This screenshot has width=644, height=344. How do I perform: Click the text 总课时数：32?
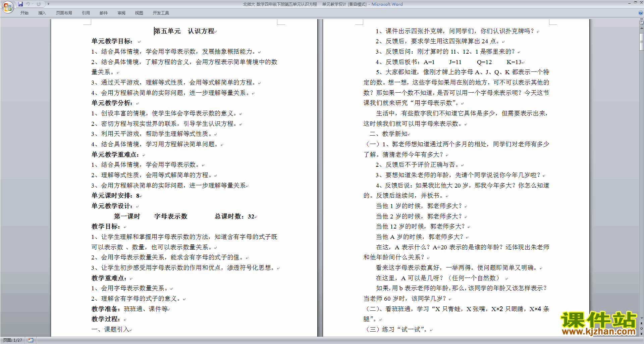(234, 216)
